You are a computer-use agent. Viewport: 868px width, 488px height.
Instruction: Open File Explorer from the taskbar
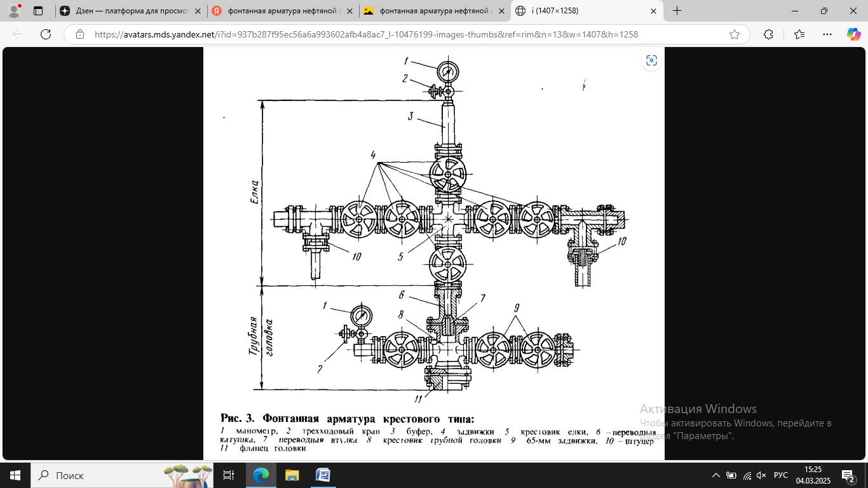click(292, 475)
